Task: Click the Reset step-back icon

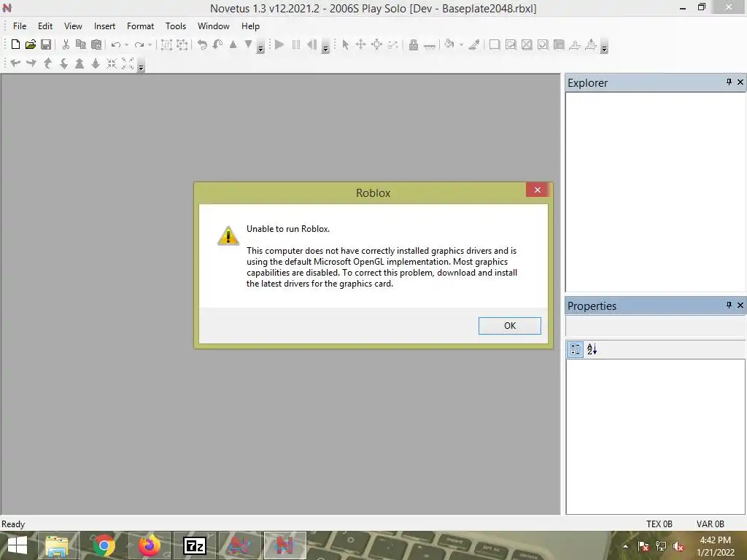Action: tap(311, 44)
